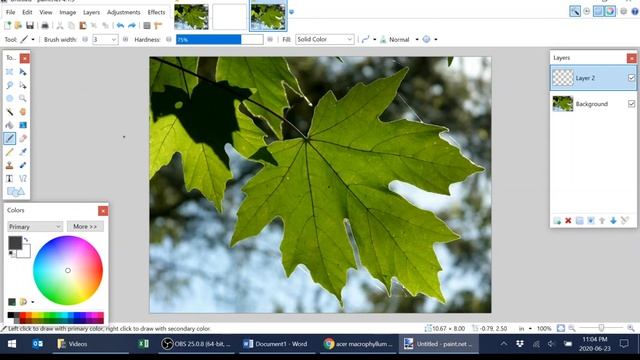Move the layer down with blue arrow
This screenshot has height=360, width=640.
[x=613, y=221]
